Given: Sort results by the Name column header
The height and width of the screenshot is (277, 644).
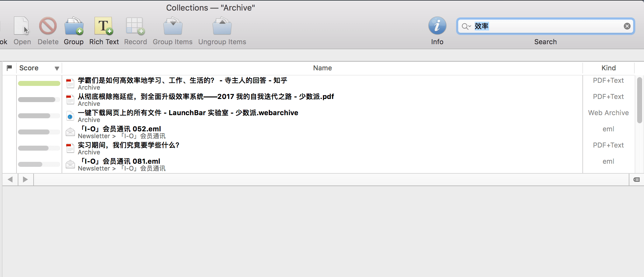Looking at the screenshot, I should [322, 68].
